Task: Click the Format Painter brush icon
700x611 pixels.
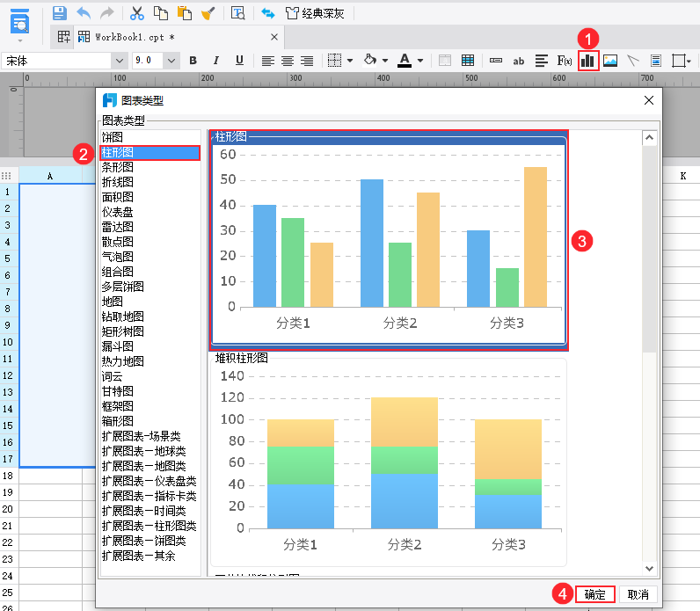Action: point(208,13)
